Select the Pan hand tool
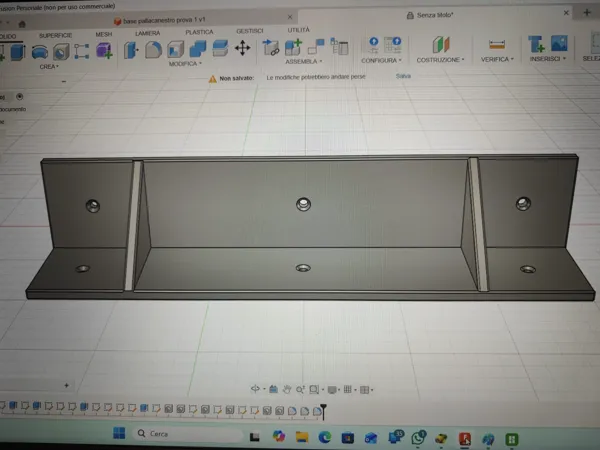The height and width of the screenshot is (450, 600). [x=287, y=390]
